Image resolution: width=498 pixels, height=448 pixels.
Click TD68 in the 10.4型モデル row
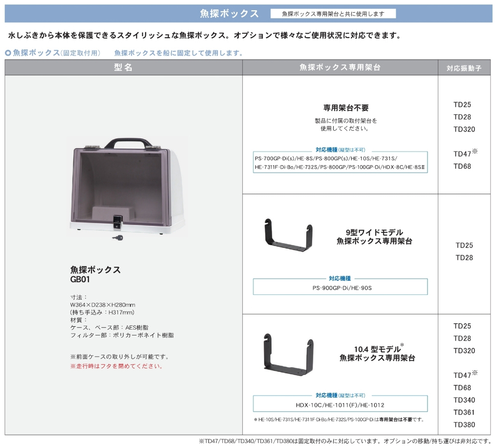coord(462,388)
